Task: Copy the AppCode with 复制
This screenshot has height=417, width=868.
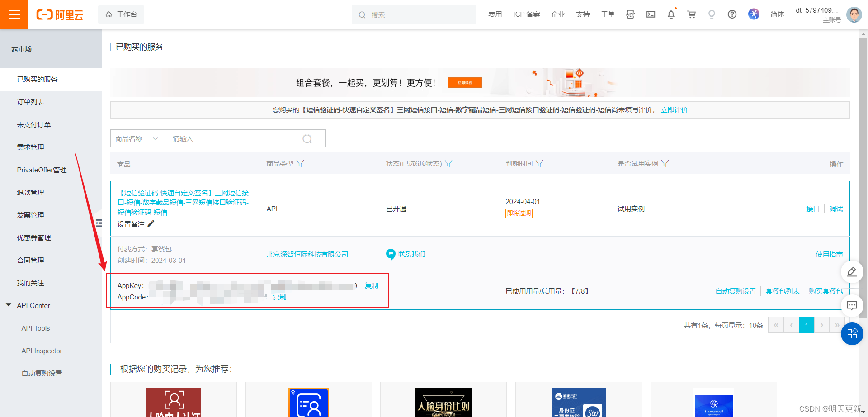Action: click(280, 297)
